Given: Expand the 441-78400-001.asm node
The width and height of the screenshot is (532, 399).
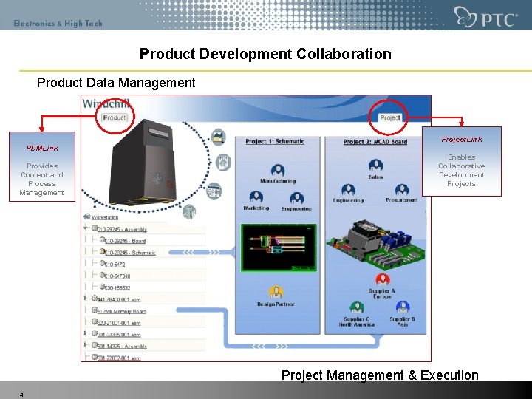Looking at the screenshot, I should pyautogui.click(x=86, y=298).
